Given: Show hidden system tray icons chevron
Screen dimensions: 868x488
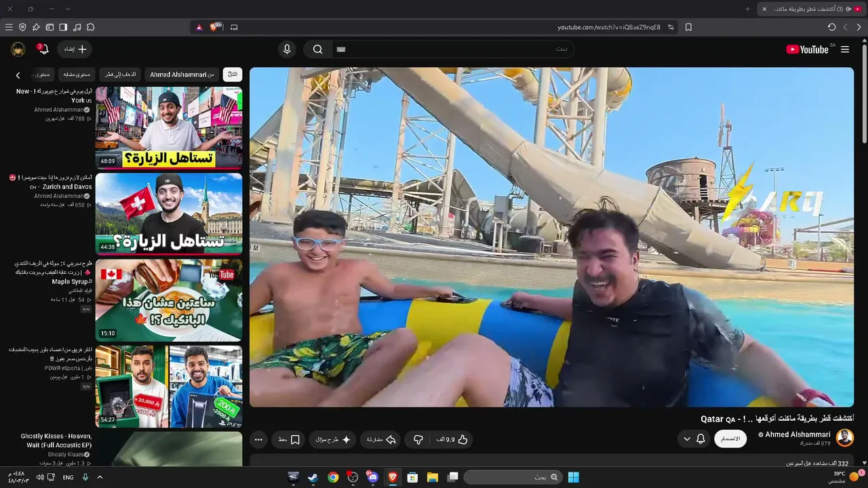Looking at the screenshot, I should click(100, 477).
